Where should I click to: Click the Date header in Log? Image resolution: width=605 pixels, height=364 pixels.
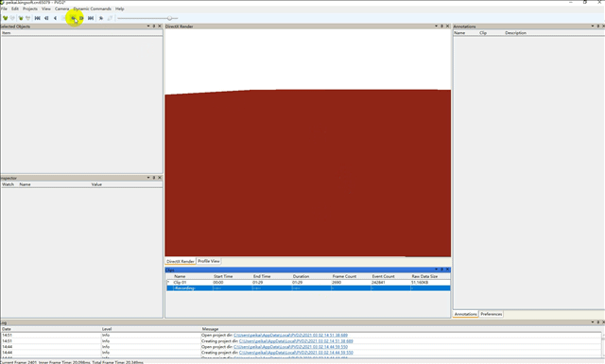[x=7, y=329]
